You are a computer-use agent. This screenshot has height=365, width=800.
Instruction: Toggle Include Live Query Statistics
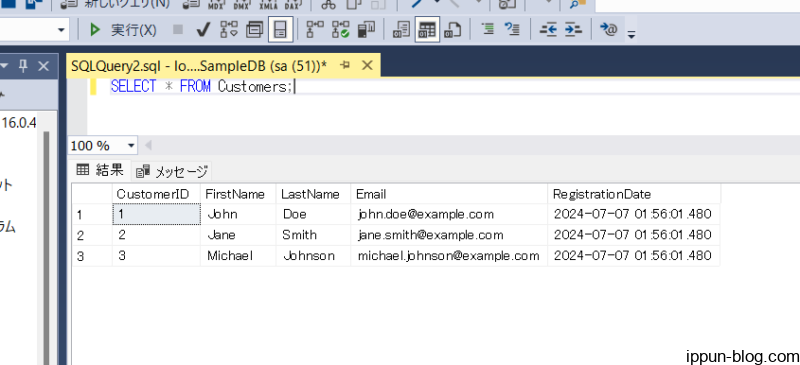point(341,30)
